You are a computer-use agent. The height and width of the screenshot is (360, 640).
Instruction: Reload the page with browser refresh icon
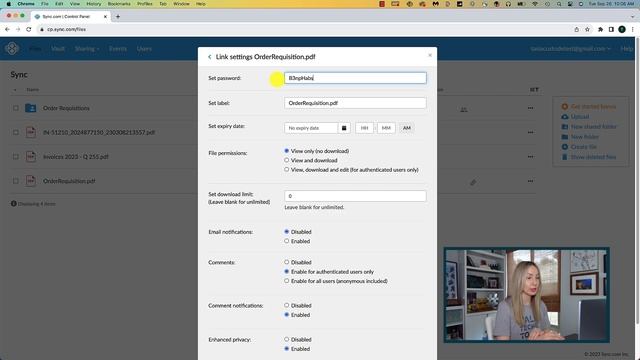pos(29,29)
